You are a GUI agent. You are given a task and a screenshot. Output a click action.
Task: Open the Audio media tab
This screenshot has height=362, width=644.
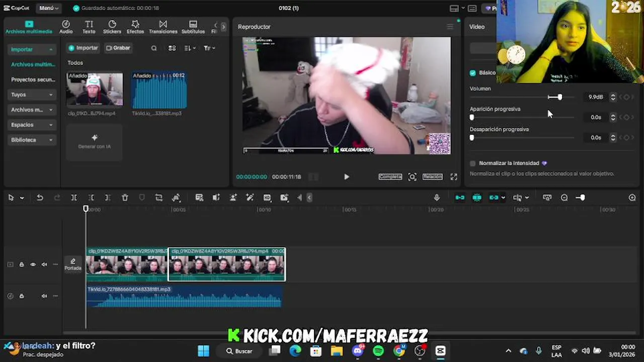click(66, 27)
